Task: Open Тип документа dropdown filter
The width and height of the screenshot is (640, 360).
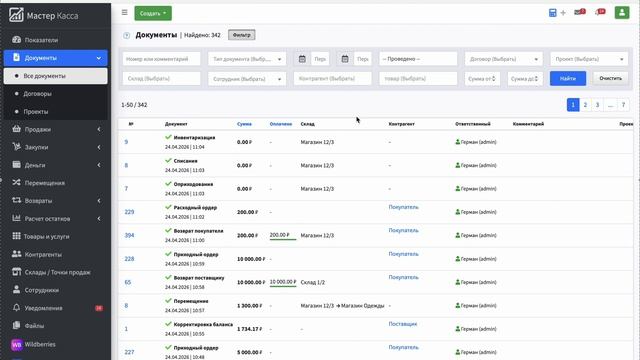Action: coord(247,59)
